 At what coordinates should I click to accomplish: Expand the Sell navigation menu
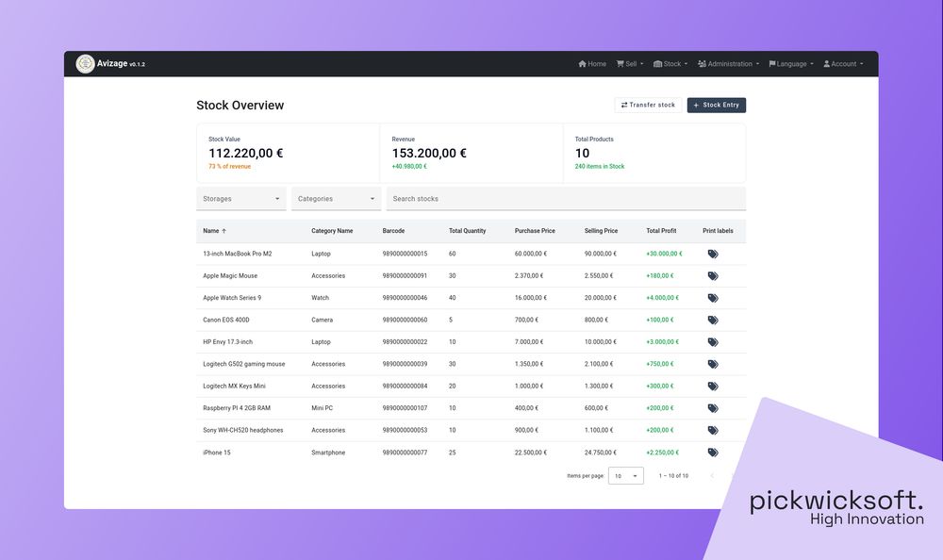630,64
